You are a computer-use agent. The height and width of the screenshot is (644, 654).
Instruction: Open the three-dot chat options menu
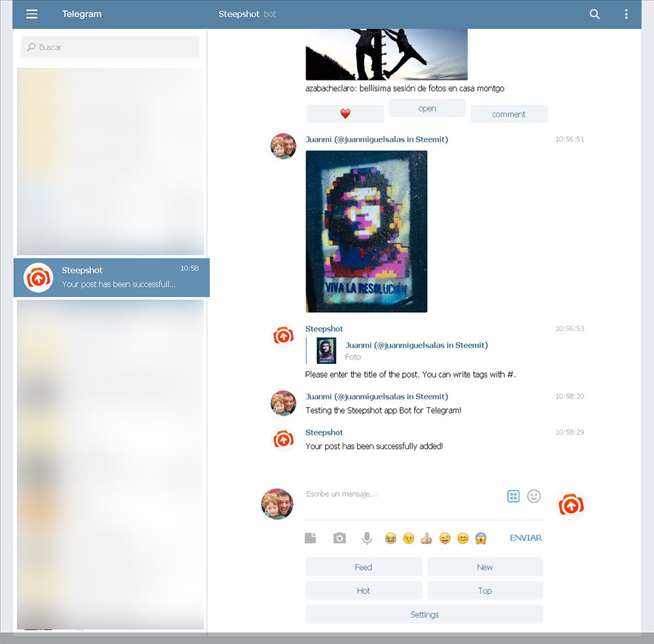pyautogui.click(x=626, y=14)
